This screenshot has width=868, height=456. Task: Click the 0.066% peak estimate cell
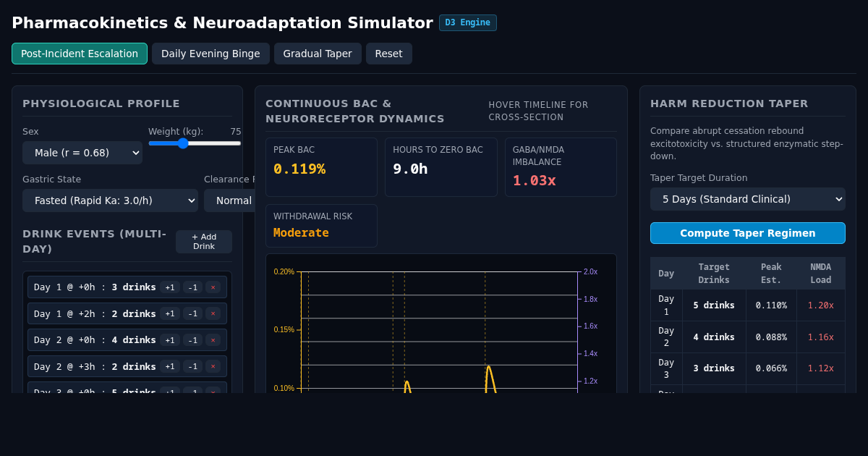tap(771, 368)
